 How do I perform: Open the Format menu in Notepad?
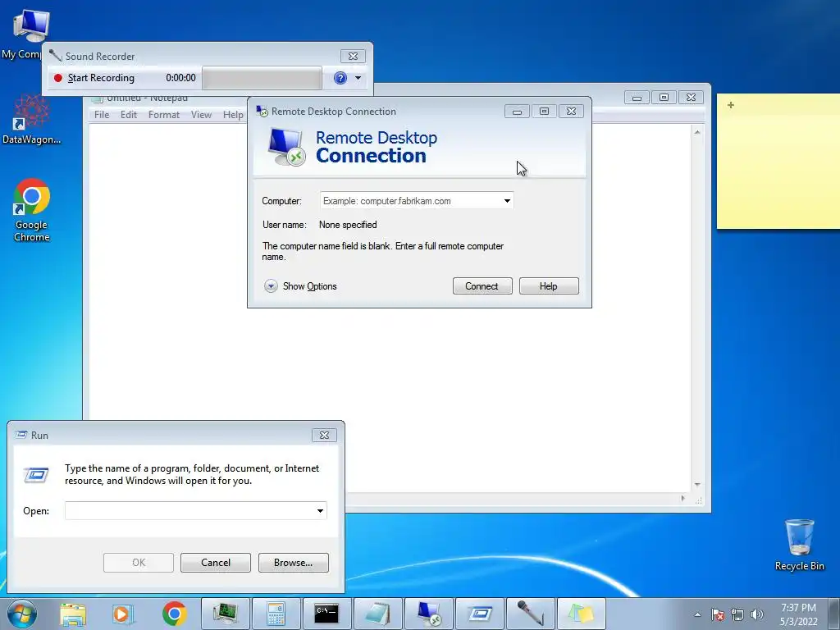164,115
